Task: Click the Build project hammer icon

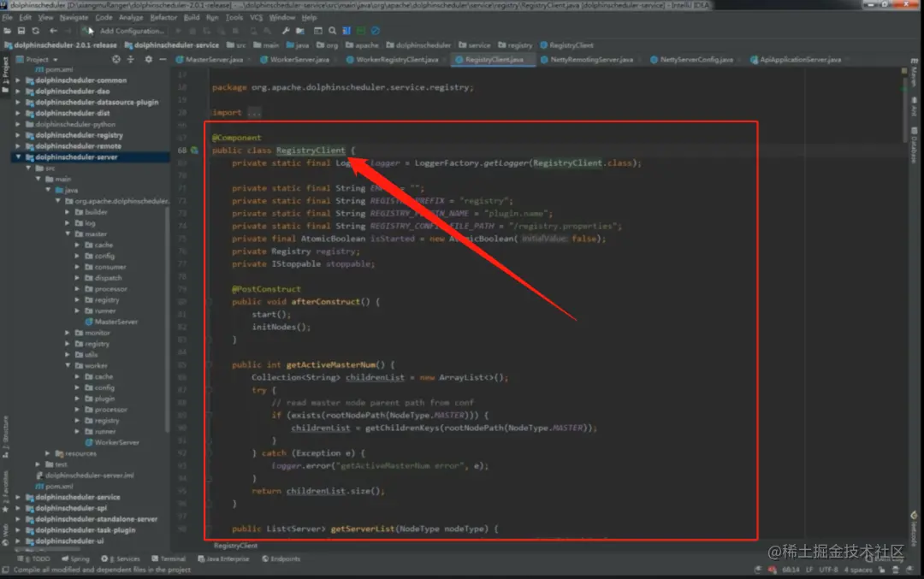Action: tap(86, 31)
